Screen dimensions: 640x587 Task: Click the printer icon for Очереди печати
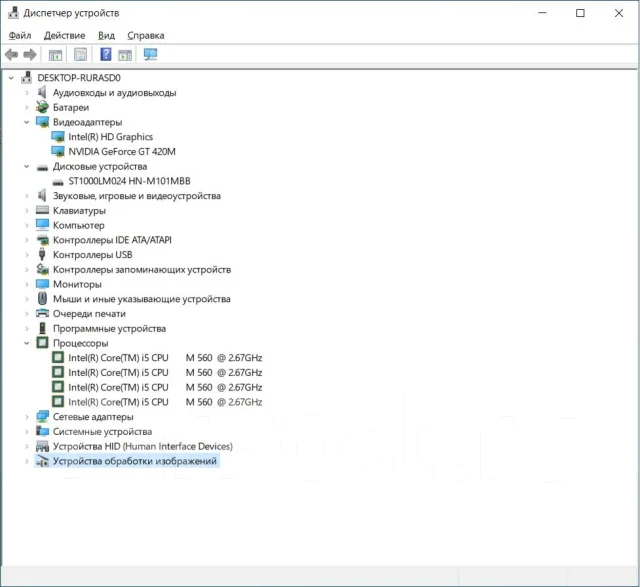[x=42, y=313]
